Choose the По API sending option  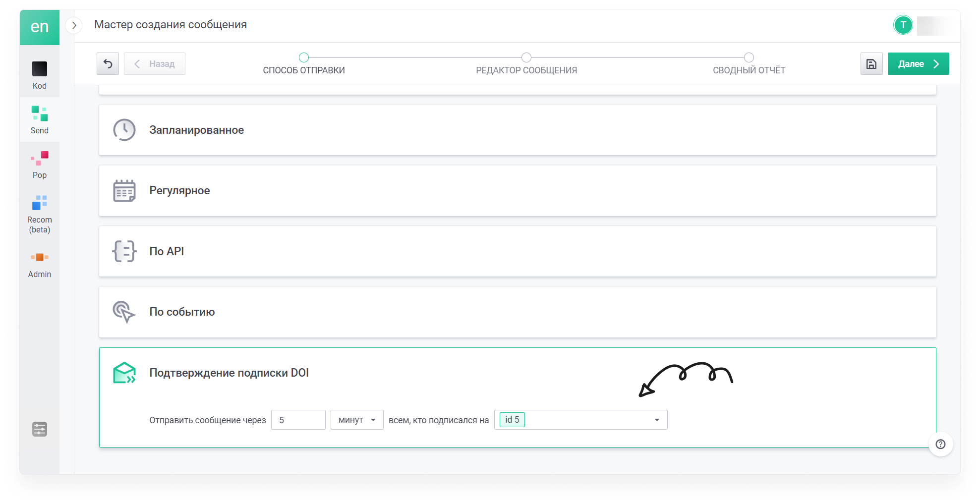click(x=518, y=251)
